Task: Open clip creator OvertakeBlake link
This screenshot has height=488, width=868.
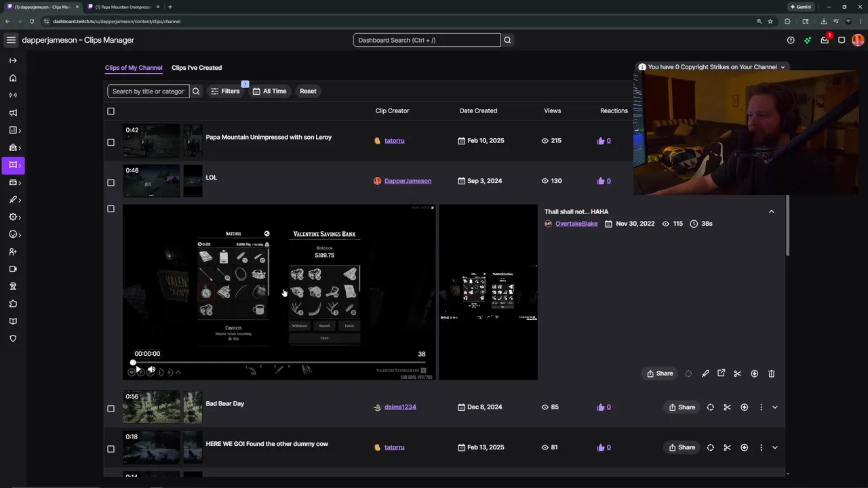Action: tap(576, 224)
